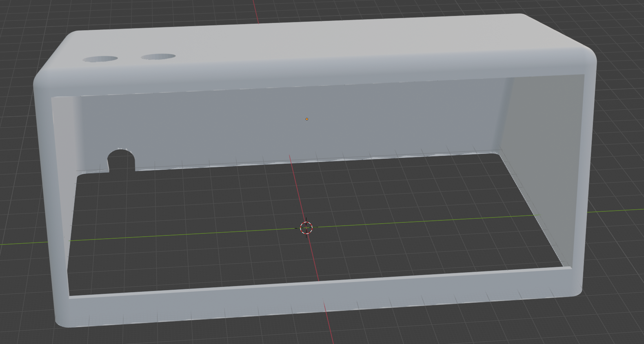
Task: Click the 3D cursor crosshair at grid center
Action: (x=306, y=228)
